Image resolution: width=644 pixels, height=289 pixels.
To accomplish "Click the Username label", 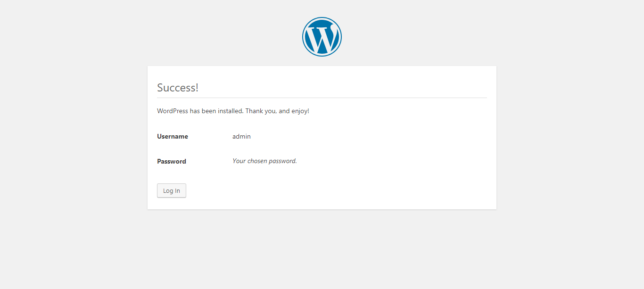I will click(x=173, y=136).
